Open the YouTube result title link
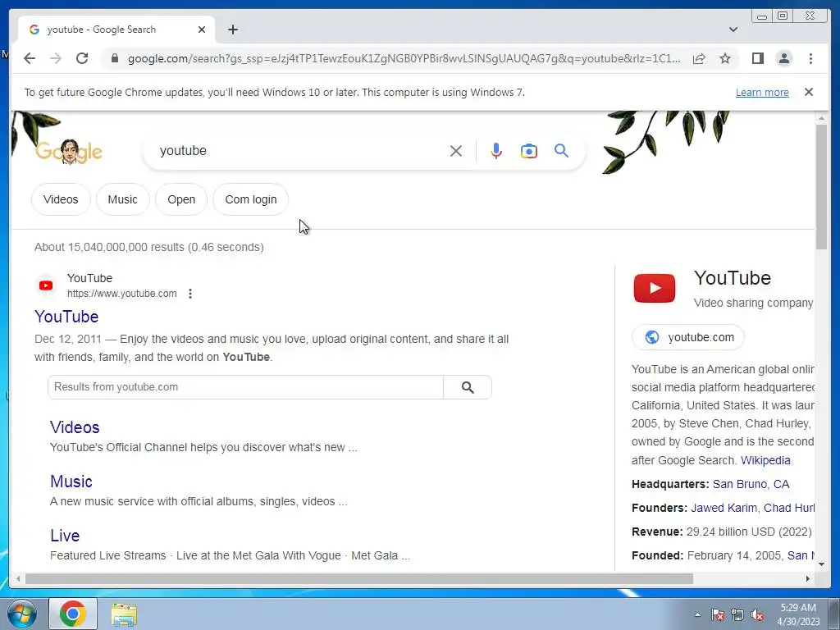This screenshot has height=630, width=840. tap(66, 317)
